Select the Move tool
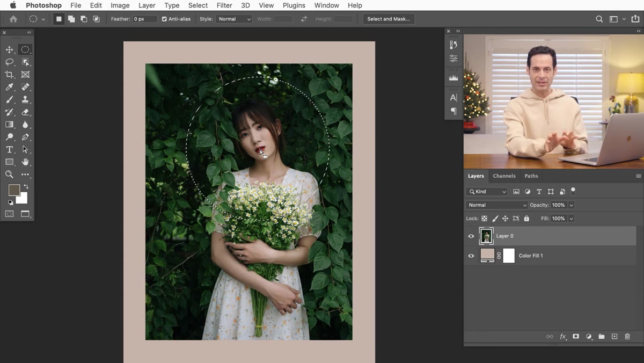This screenshot has height=363, width=644. [9, 49]
